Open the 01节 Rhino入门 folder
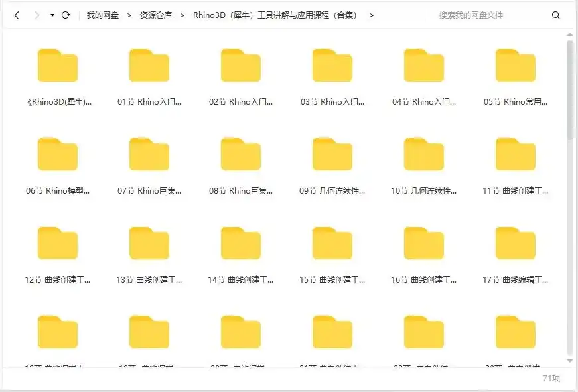The width and height of the screenshot is (578, 392). (149, 64)
